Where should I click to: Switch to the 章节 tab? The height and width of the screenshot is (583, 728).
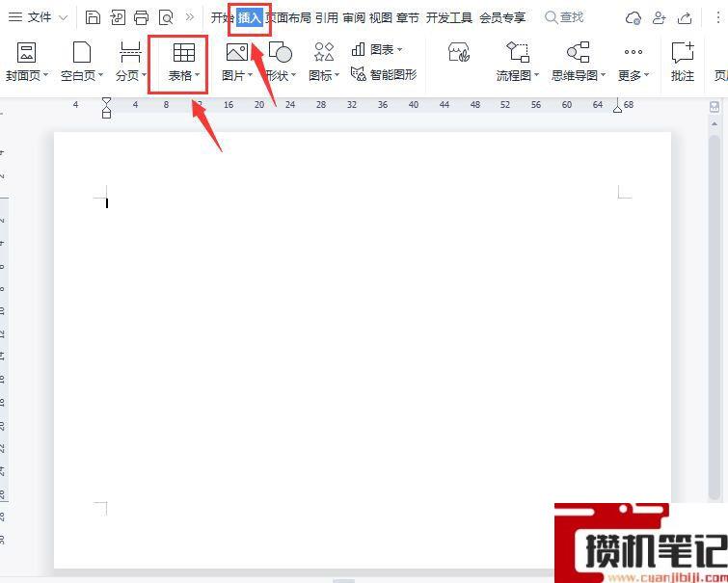408,17
